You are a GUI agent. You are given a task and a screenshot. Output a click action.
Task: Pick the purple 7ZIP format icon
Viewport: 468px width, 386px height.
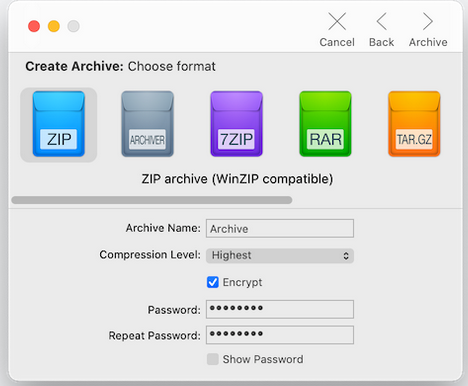pyautogui.click(x=236, y=124)
